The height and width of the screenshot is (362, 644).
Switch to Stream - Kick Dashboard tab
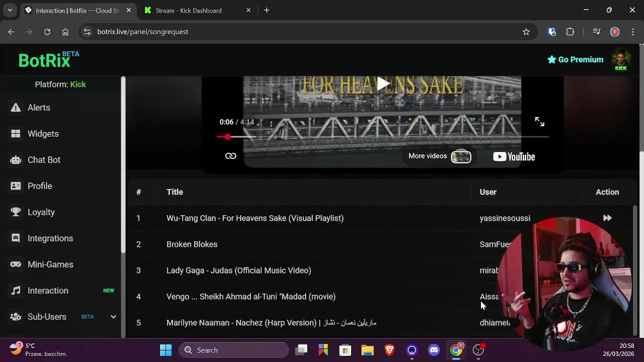(x=197, y=11)
